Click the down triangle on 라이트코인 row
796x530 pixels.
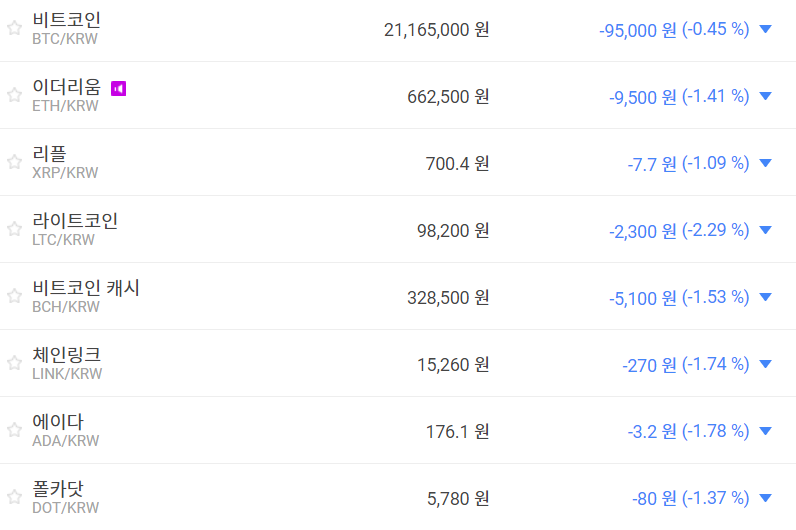pos(766,230)
